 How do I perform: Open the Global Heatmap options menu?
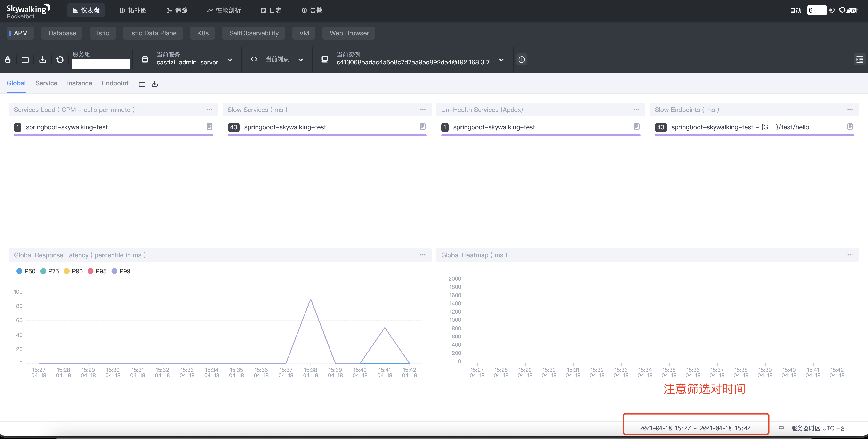850,255
